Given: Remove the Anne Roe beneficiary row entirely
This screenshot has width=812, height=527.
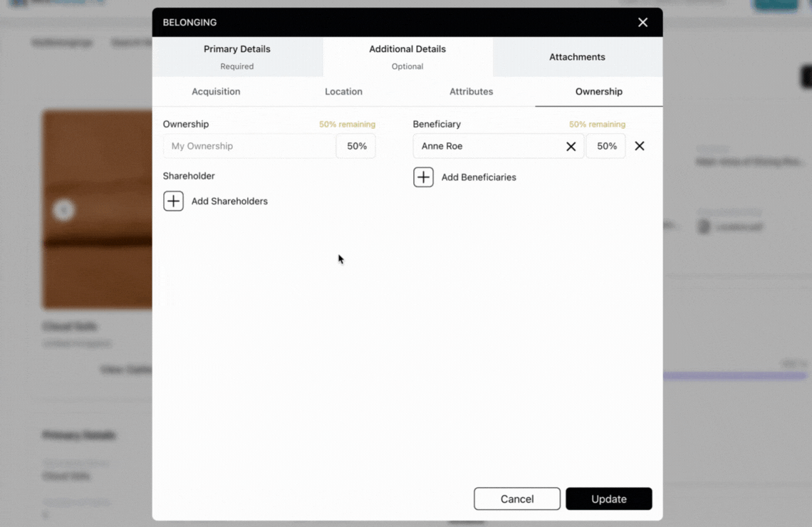Looking at the screenshot, I should click(639, 146).
